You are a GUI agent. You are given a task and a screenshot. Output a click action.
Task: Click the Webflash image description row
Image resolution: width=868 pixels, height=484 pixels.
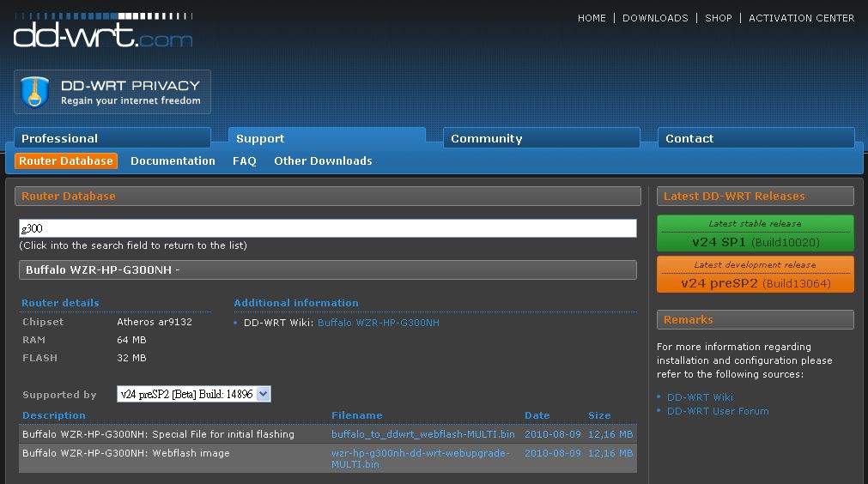[125, 453]
